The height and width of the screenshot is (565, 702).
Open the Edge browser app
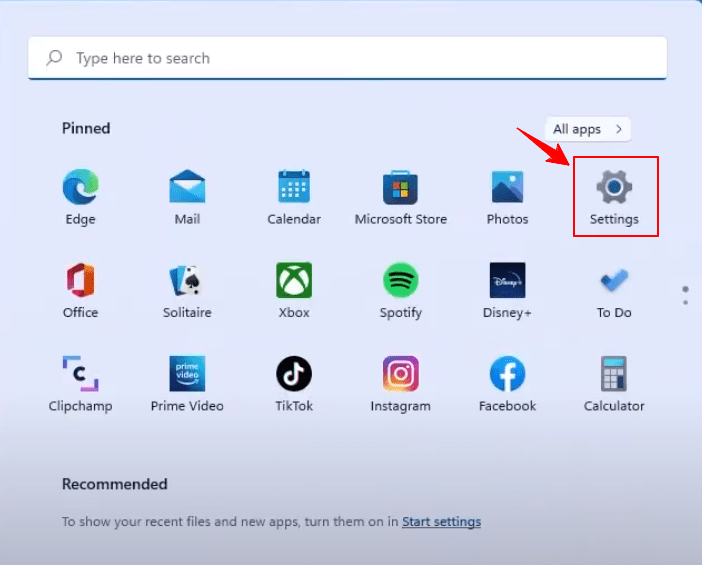[x=81, y=197]
